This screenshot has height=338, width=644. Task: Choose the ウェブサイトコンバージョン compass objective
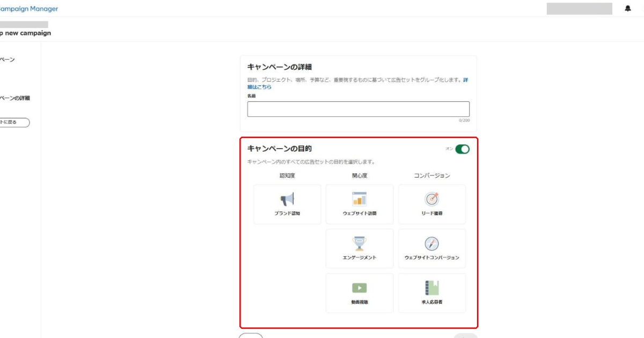click(x=432, y=249)
